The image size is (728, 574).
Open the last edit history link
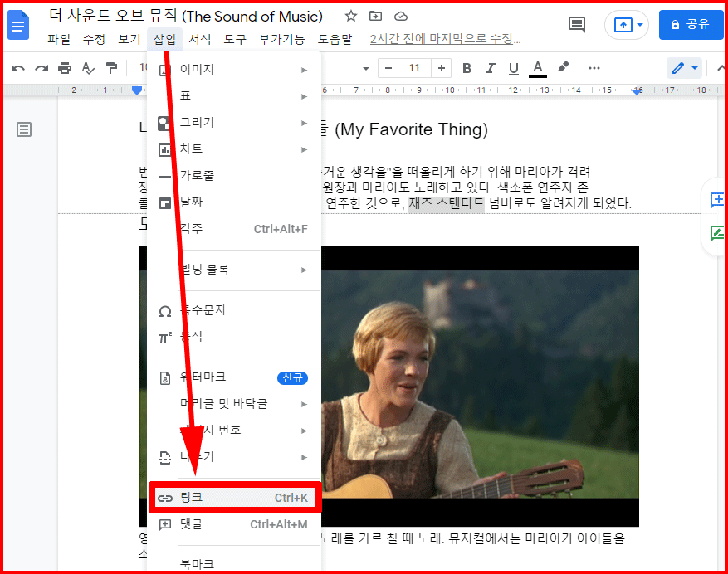445,39
